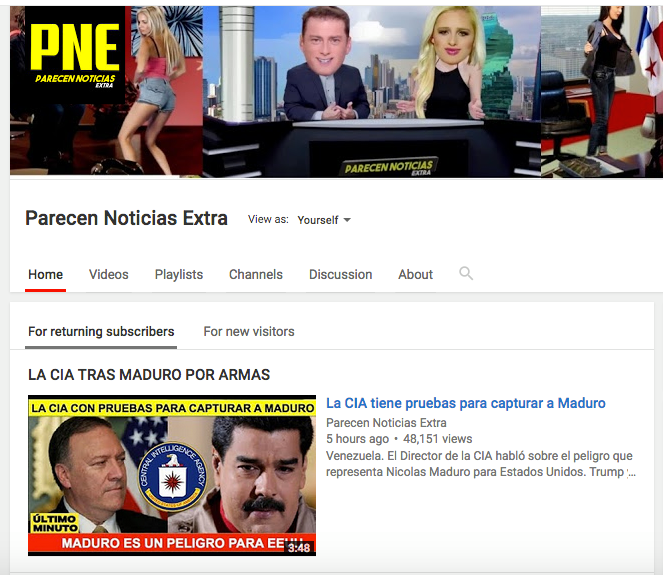Play the Maduro CIA video thumbnail

click(172, 475)
